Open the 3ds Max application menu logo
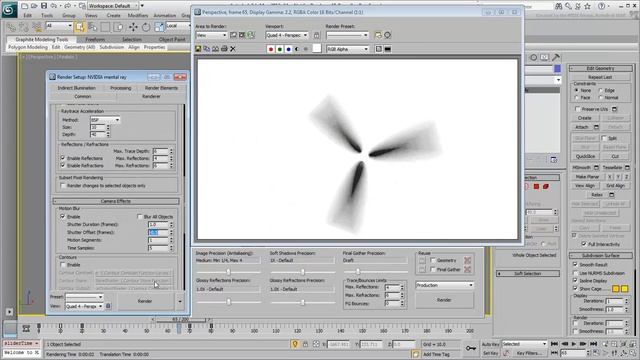Screen dimensions: 640x360 pos(9,10)
